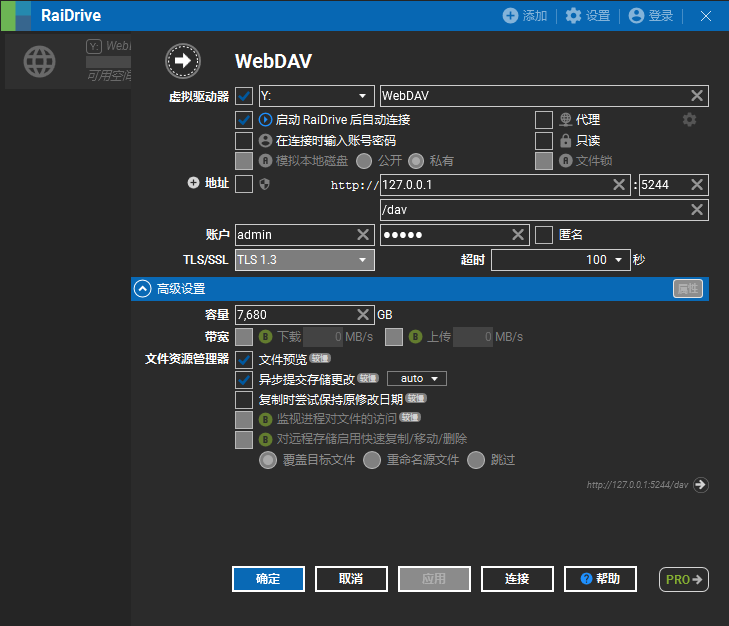Toggle the 文件预览 checkbox
729x626 pixels.
coord(244,360)
